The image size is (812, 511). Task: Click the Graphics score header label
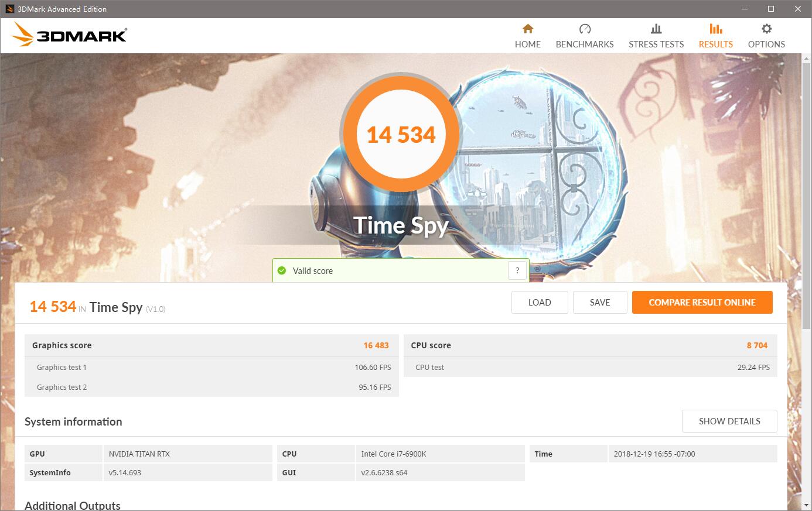pyautogui.click(x=62, y=345)
